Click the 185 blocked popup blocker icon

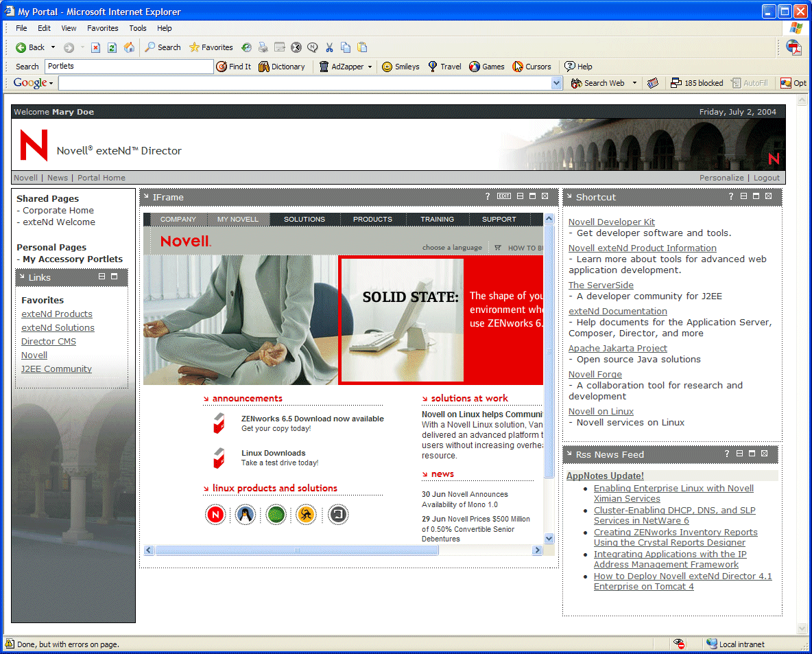coord(697,83)
